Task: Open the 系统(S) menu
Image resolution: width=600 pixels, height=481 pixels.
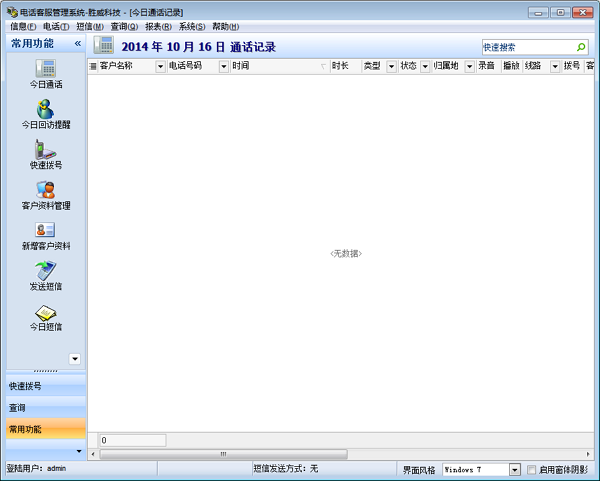Action: coord(192,26)
